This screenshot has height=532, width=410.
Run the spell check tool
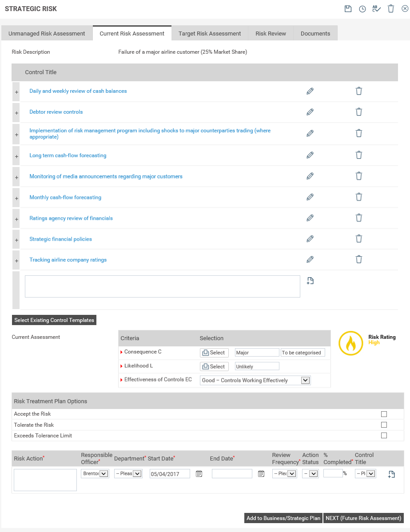point(377,8)
